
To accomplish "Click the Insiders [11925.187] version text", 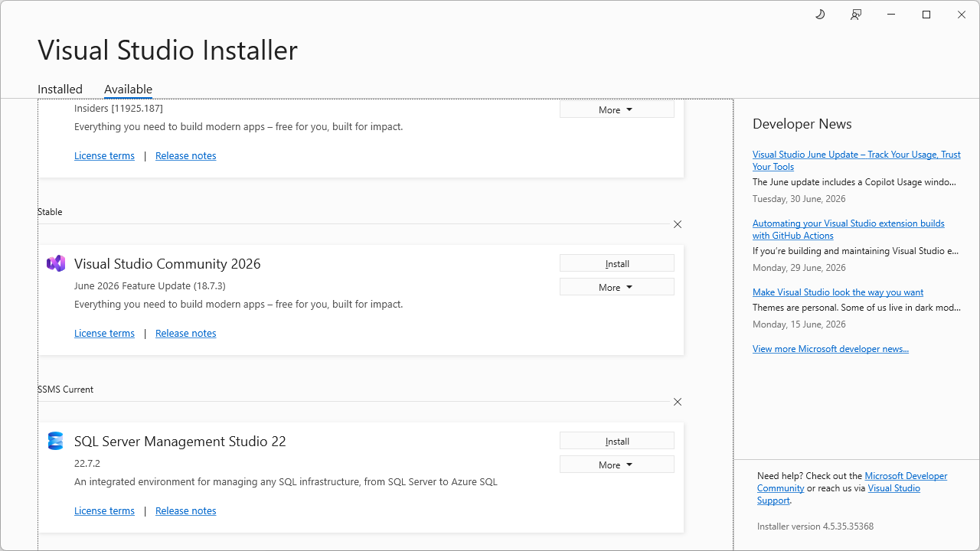I will click(x=119, y=108).
